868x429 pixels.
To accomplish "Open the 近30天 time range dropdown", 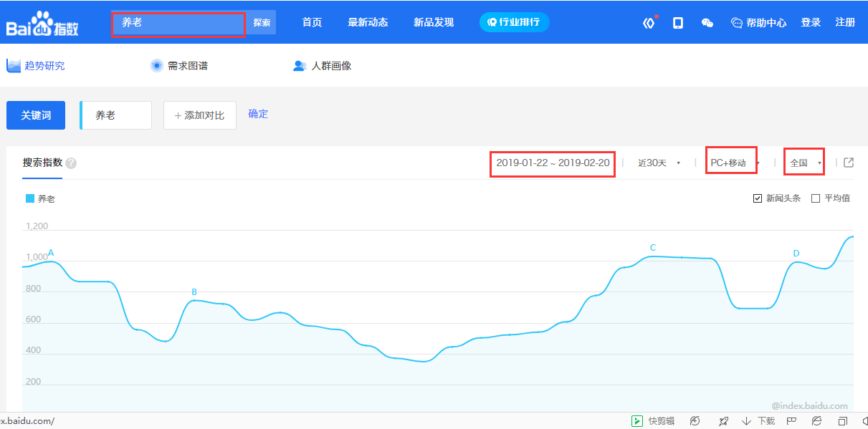I will [x=657, y=163].
